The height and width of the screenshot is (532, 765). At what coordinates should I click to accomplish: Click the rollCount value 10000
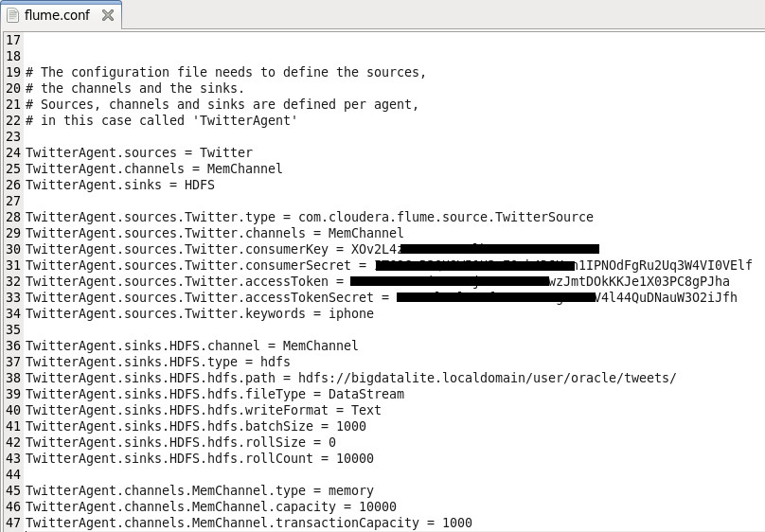(355, 458)
